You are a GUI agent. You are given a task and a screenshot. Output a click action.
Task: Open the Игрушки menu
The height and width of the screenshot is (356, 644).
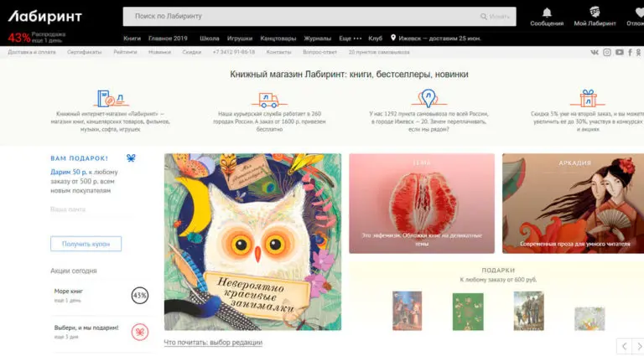240,39
